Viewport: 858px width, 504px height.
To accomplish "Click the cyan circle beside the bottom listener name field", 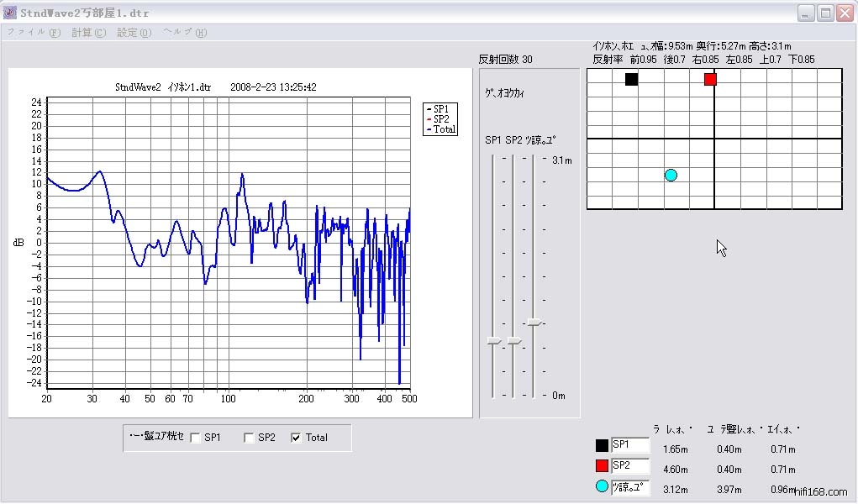I will pos(602,487).
